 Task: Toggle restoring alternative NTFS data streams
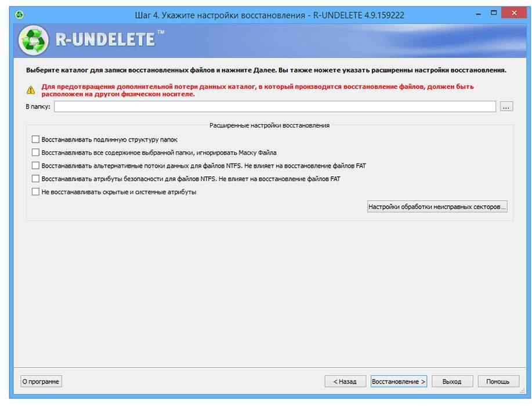click(35, 165)
